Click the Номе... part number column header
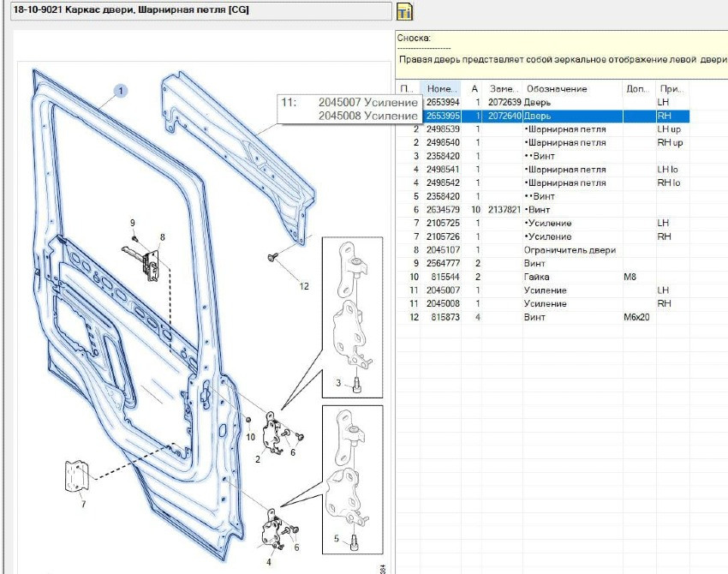The height and width of the screenshot is (574, 728). (442, 89)
